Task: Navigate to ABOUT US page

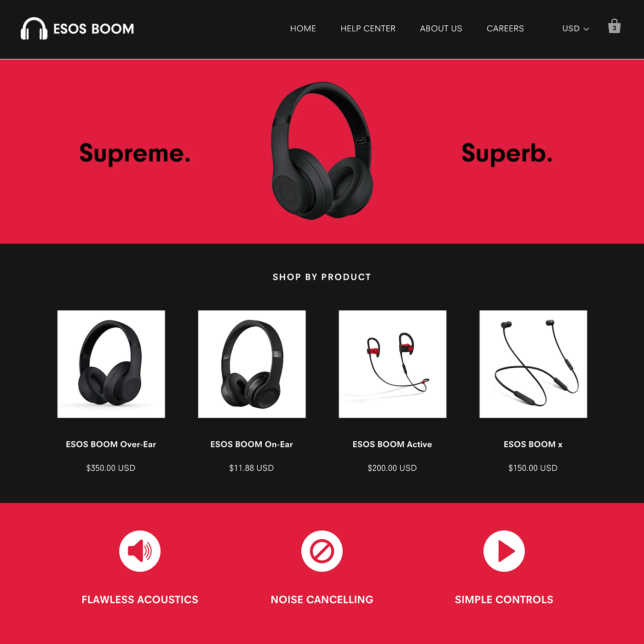Action: (x=441, y=28)
